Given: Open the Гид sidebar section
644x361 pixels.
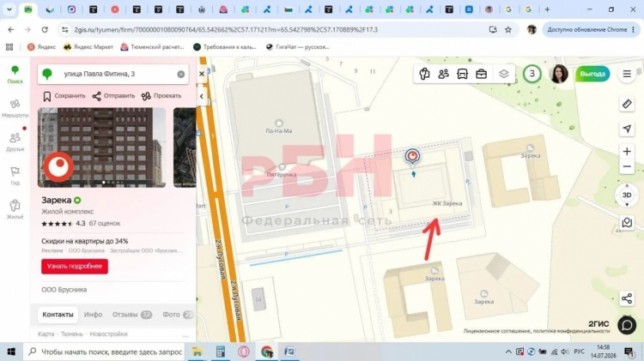Looking at the screenshot, I should 15,176.
